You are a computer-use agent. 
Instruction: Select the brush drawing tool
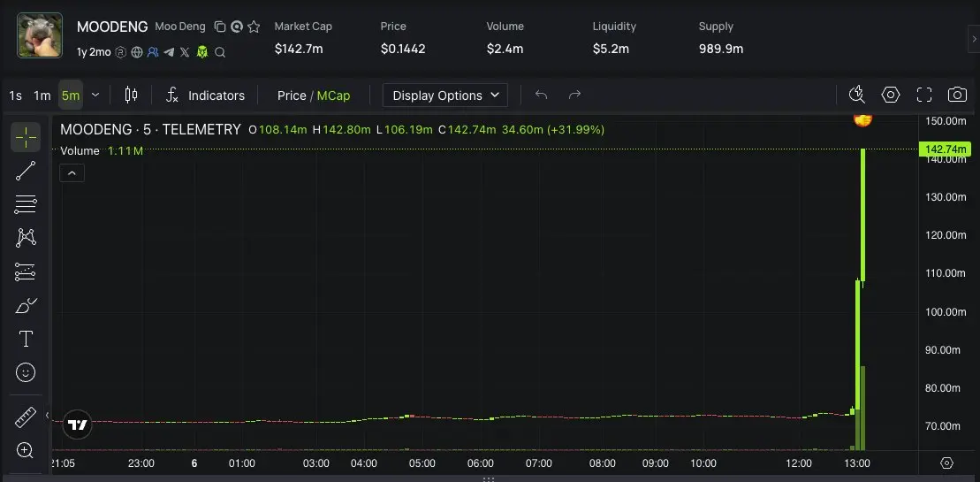point(26,306)
